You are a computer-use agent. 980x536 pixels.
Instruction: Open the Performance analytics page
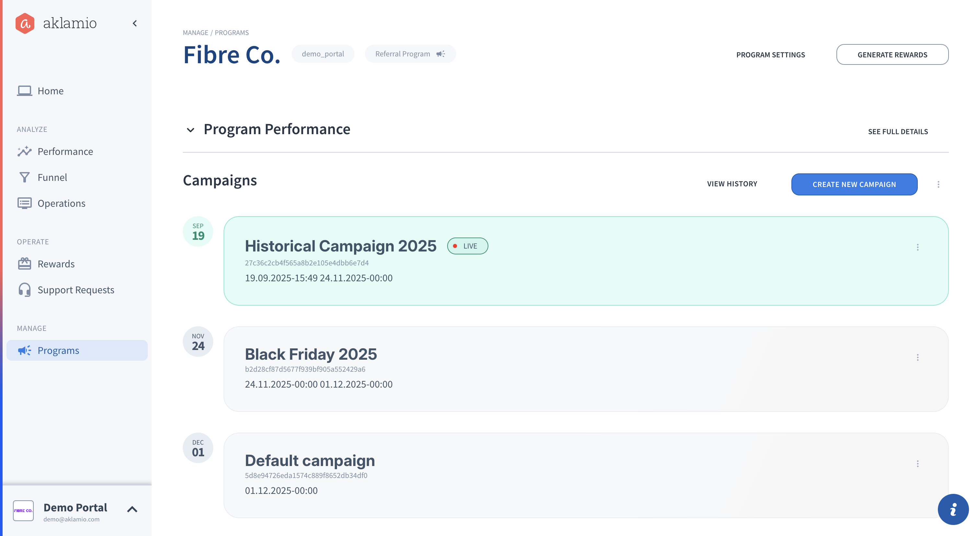[x=65, y=151]
